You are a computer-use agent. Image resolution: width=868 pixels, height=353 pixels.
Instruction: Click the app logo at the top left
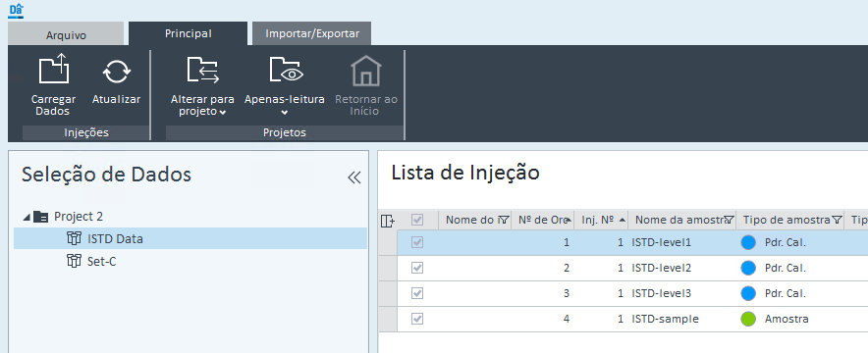16,10
